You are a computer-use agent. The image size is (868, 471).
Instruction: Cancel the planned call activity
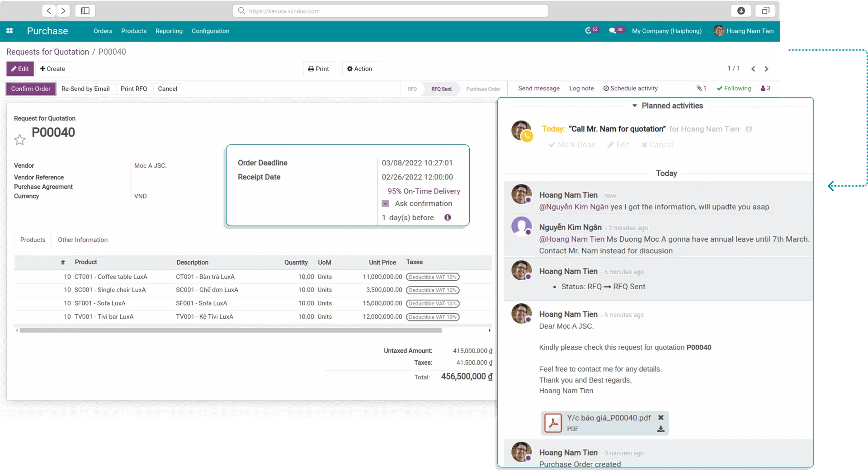tap(657, 145)
